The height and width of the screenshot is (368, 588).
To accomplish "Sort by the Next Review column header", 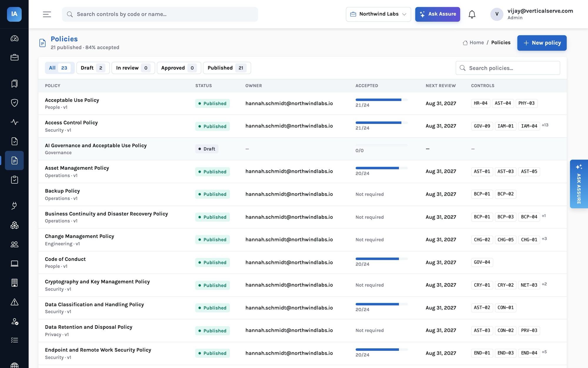I will pyautogui.click(x=440, y=86).
